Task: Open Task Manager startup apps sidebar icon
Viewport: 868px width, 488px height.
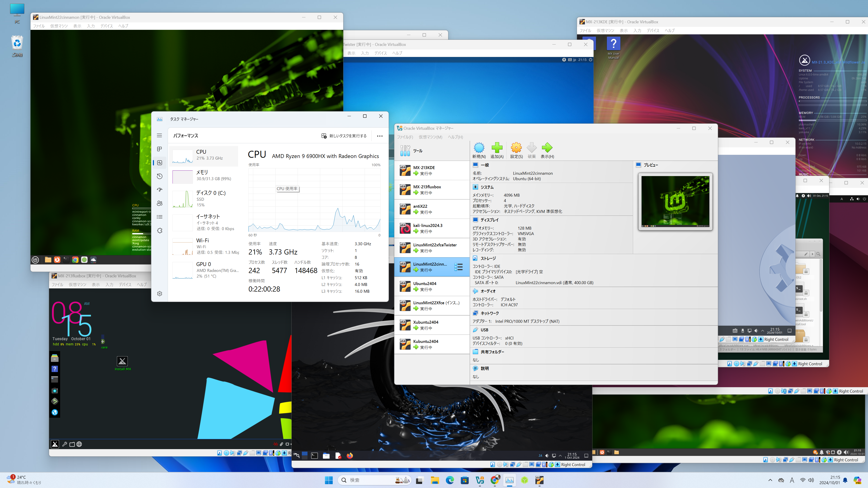Action: tap(160, 190)
